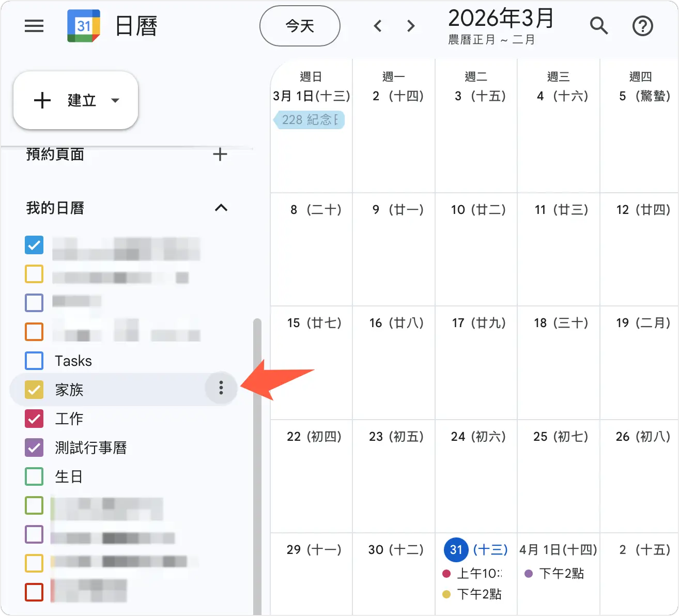
Task: Select date 16 (廿八)
Action: point(396,323)
